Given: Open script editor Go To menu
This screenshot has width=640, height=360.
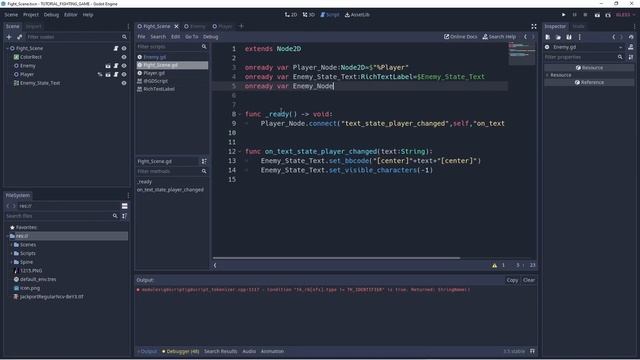Looking at the screenshot, I should point(191,37).
